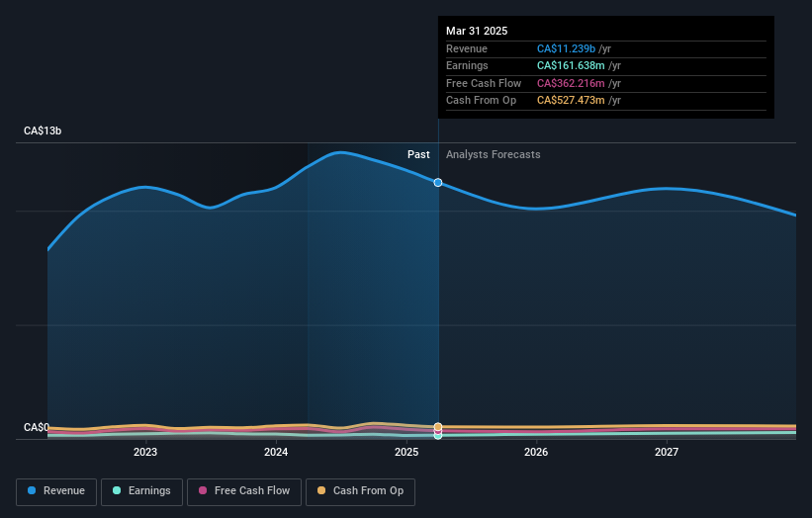Click the CA$161.638m earnings value
The height and width of the screenshot is (518, 812).
pos(571,65)
